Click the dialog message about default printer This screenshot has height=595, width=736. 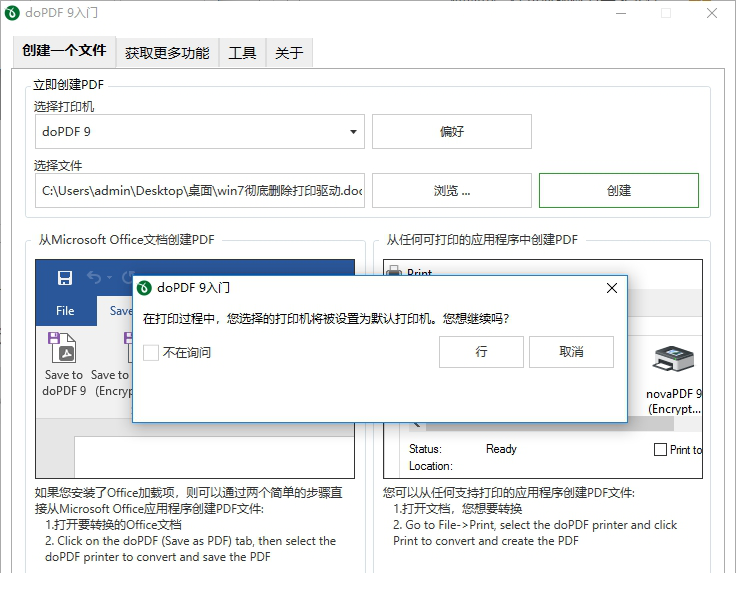326,319
